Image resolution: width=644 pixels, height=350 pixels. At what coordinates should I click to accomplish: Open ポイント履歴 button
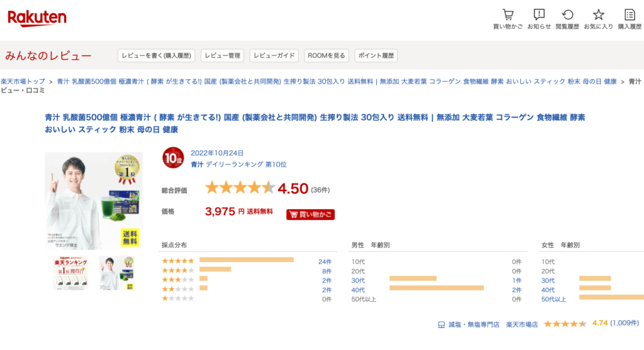pos(376,55)
